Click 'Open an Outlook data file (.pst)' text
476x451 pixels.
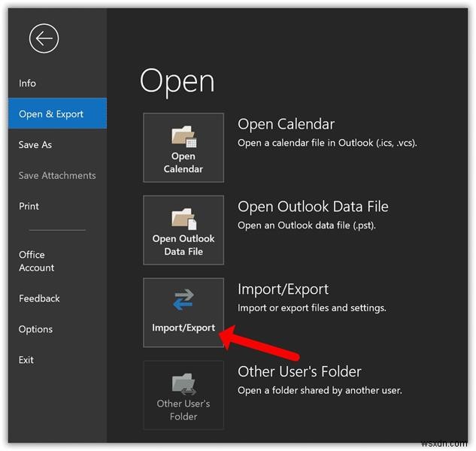click(307, 225)
